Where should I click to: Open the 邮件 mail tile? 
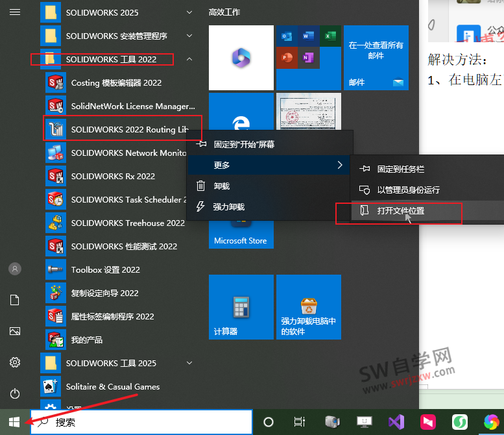(x=376, y=58)
